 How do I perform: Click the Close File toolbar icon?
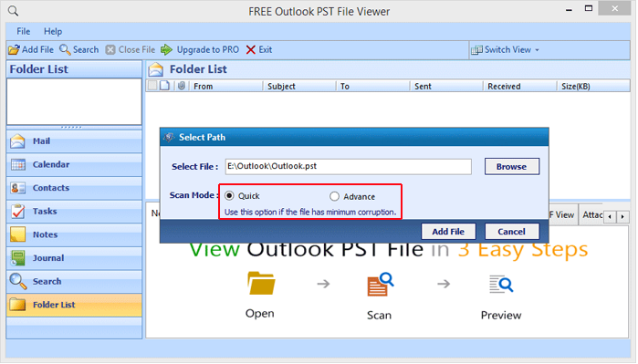110,49
